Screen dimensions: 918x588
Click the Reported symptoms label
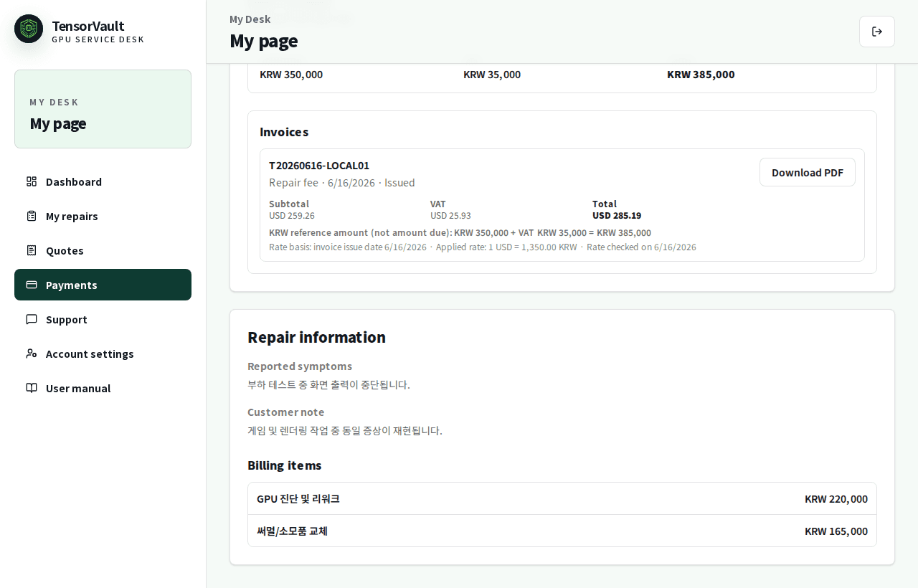(300, 366)
